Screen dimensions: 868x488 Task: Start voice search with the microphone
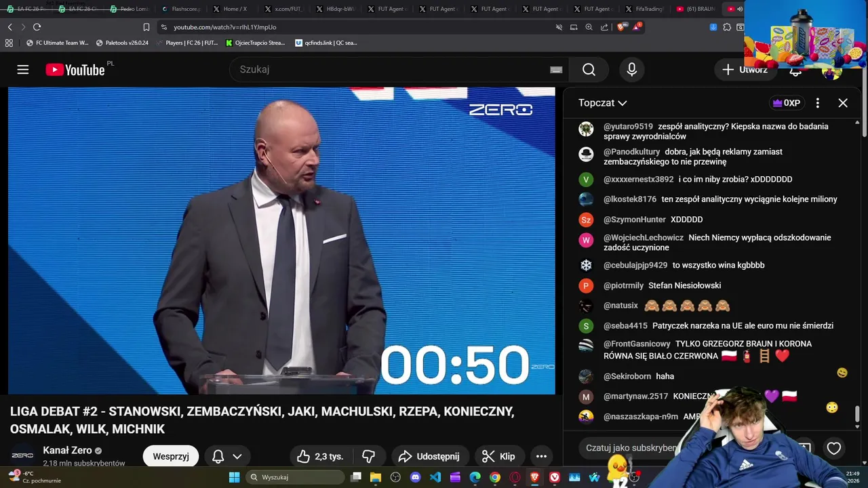(x=632, y=70)
